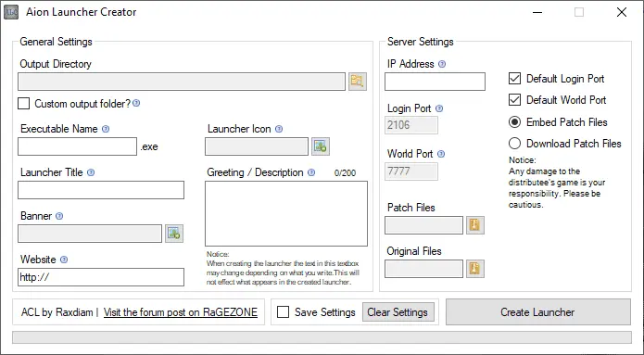Click the Patch Files path field

[423, 225]
